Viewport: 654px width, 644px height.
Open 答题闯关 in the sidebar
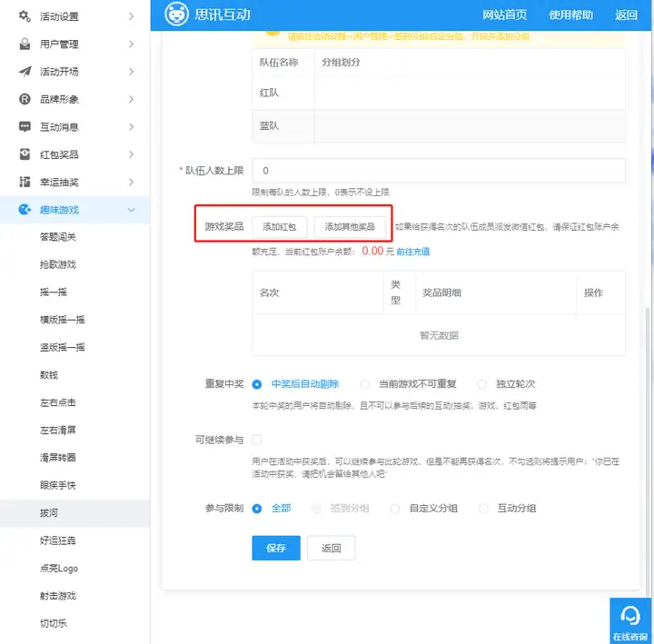pos(58,237)
